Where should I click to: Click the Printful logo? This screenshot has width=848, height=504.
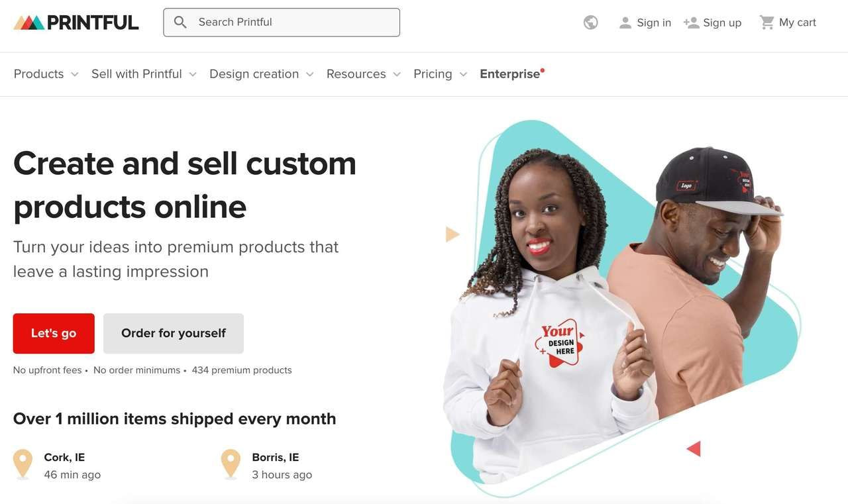tap(76, 23)
